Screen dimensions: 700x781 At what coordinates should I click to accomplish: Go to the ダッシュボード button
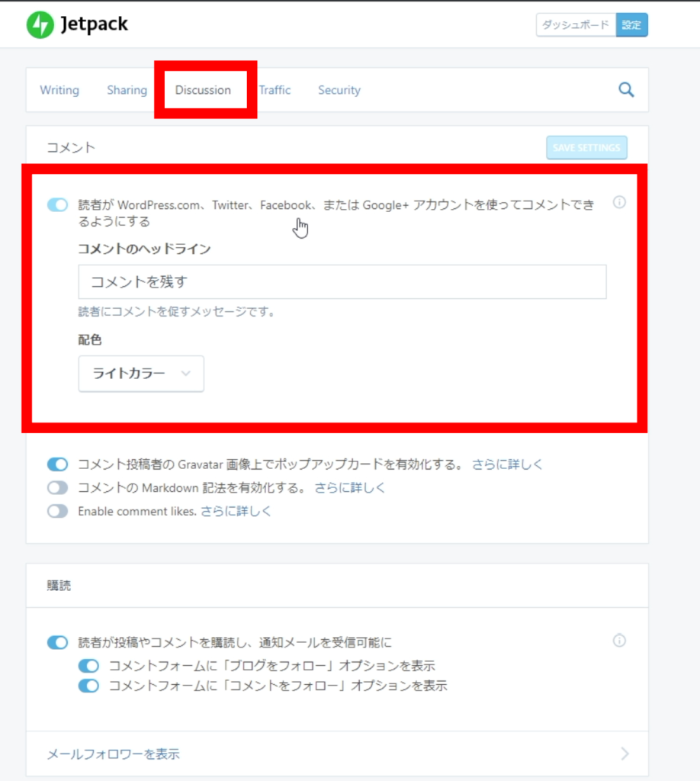click(x=576, y=25)
